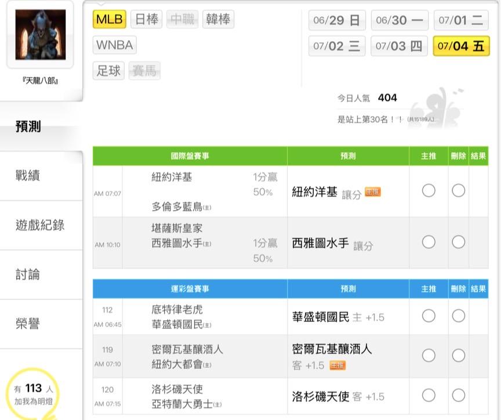The width and height of the screenshot is (504, 420).
Task: Click 結果 header in blue table
Action: (478, 289)
